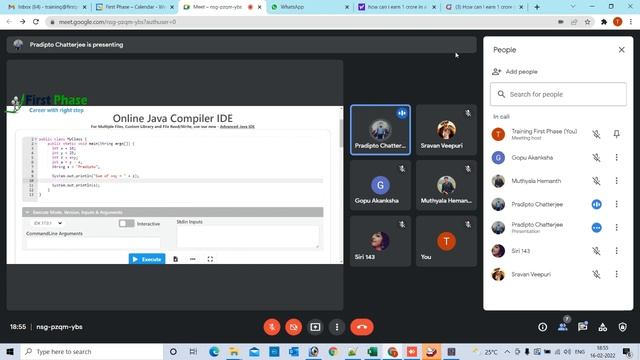Select the Gopu Akanksha video tile
The height and width of the screenshot is (360, 640).
[380, 185]
